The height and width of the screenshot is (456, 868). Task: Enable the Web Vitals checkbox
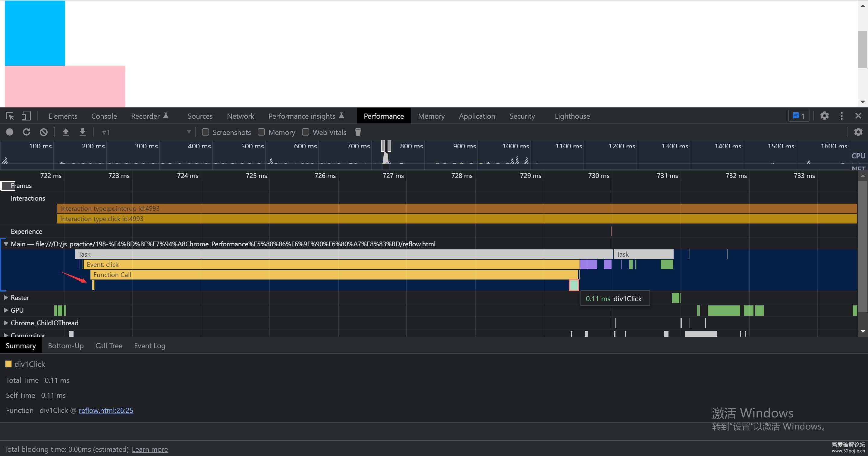tap(306, 132)
